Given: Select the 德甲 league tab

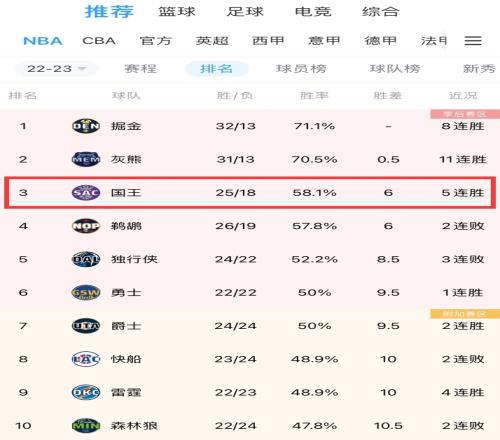Looking at the screenshot, I should [381, 41].
